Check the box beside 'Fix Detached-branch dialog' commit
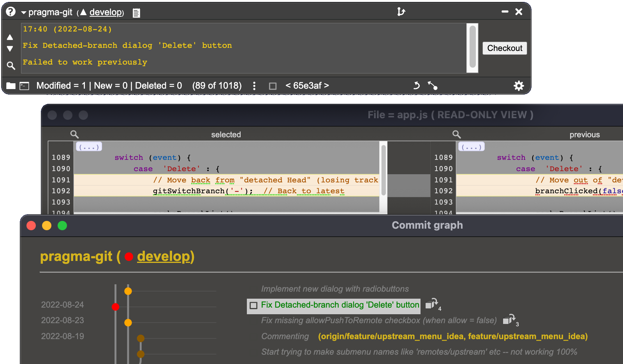This screenshot has width=623, height=364. [x=253, y=306]
